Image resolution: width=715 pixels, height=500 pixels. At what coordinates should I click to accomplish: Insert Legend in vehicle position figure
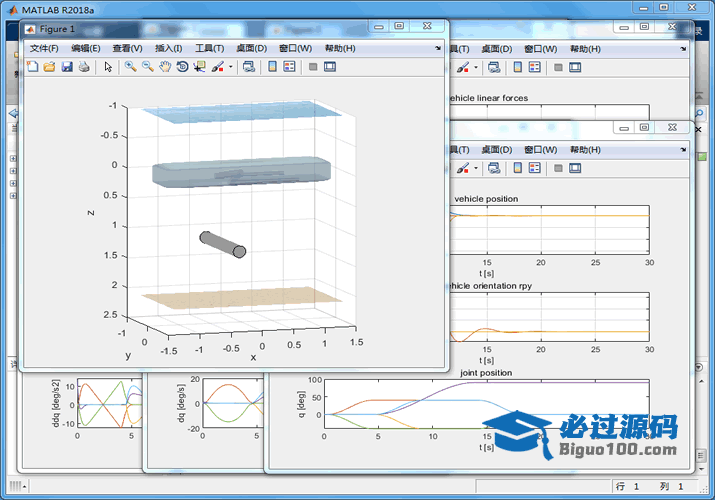click(534, 168)
